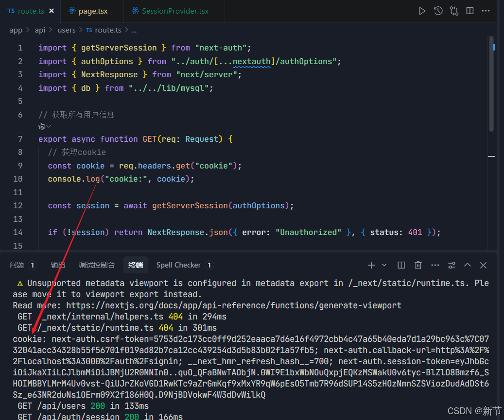Viewport: 504px width, 420px height.
Task: Open the 输出 output panel tab
Action: click(57, 265)
